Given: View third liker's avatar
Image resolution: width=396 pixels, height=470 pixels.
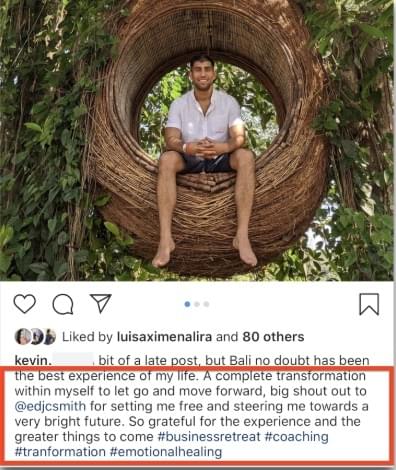Looking at the screenshot, I should 49,337.
